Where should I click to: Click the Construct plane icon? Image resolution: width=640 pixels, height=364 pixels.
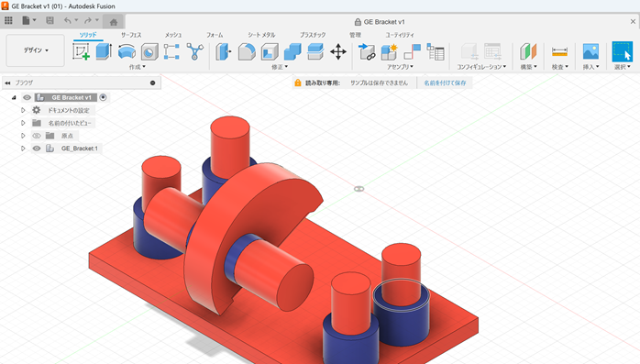point(528,52)
